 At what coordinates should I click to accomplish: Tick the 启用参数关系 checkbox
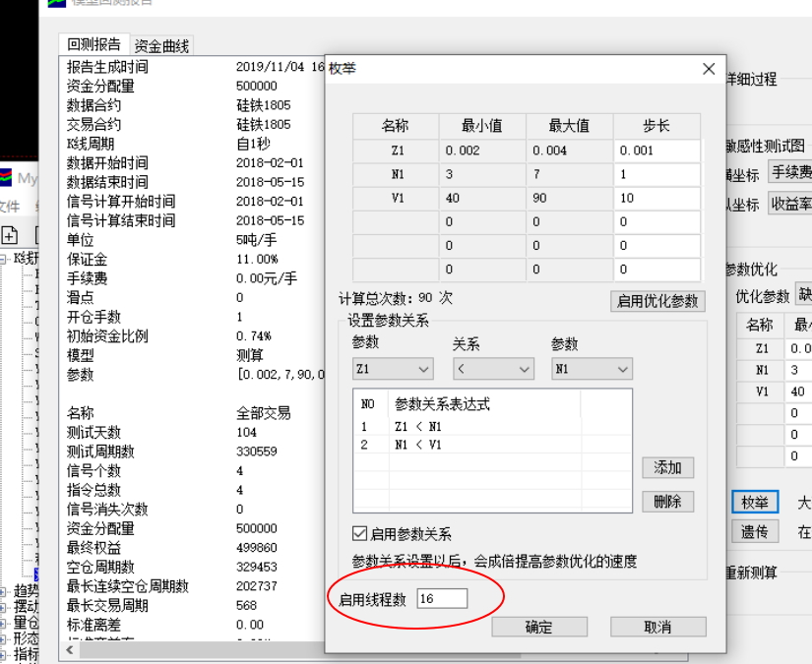click(359, 533)
